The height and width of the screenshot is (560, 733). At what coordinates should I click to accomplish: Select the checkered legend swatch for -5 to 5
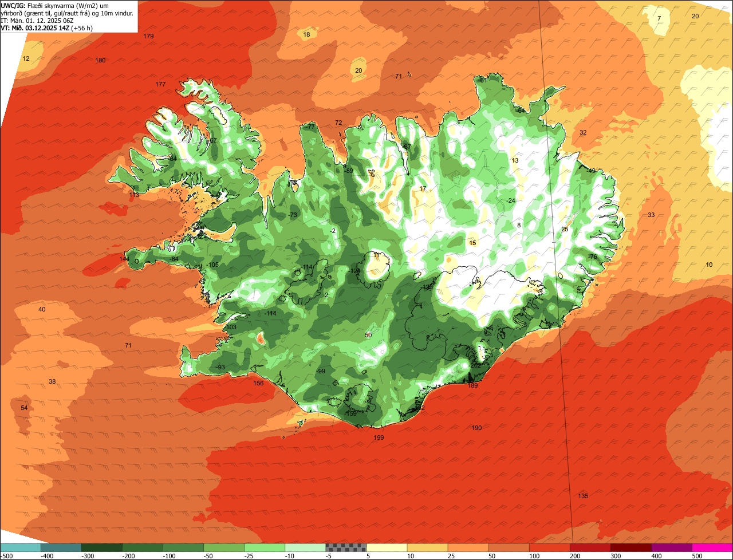(346, 547)
